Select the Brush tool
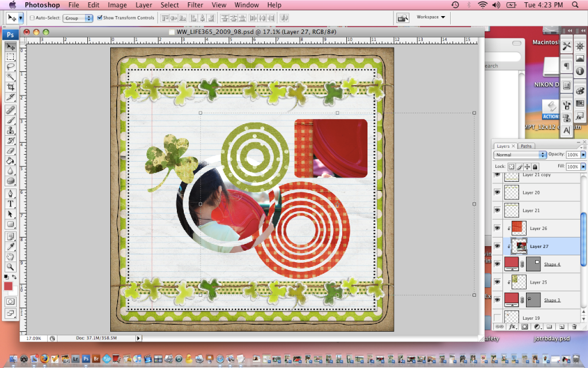The width and height of the screenshot is (588, 368). 10,120
